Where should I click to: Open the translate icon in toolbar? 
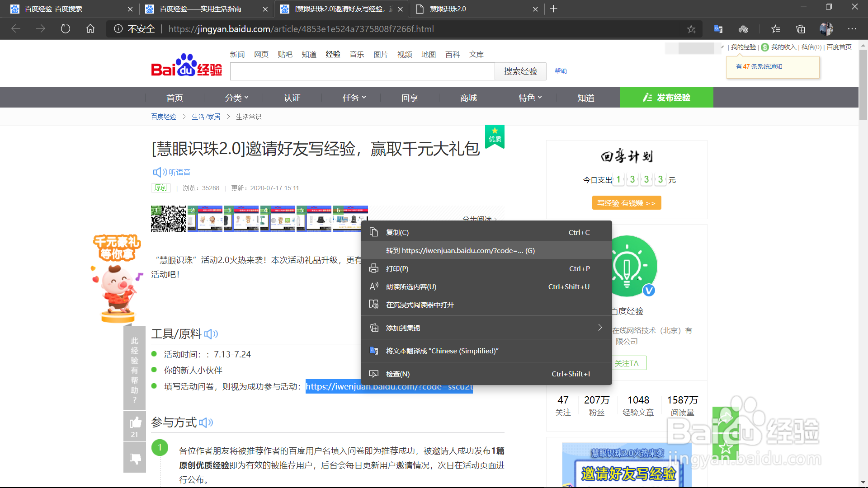[718, 29]
